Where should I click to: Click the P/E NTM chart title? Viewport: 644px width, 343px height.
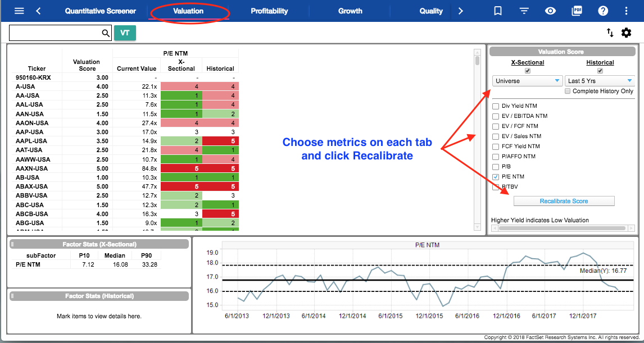click(427, 245)
